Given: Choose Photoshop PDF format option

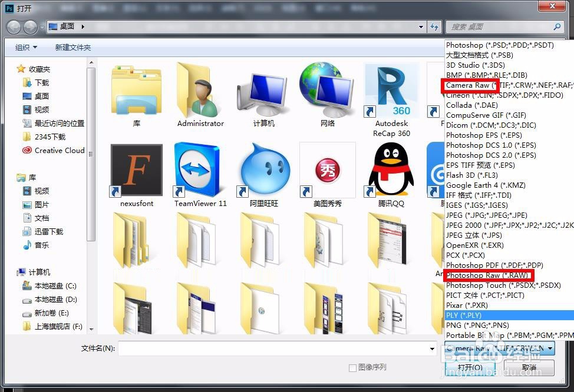Looking at the screenshot, I should [x=509, y=265].
